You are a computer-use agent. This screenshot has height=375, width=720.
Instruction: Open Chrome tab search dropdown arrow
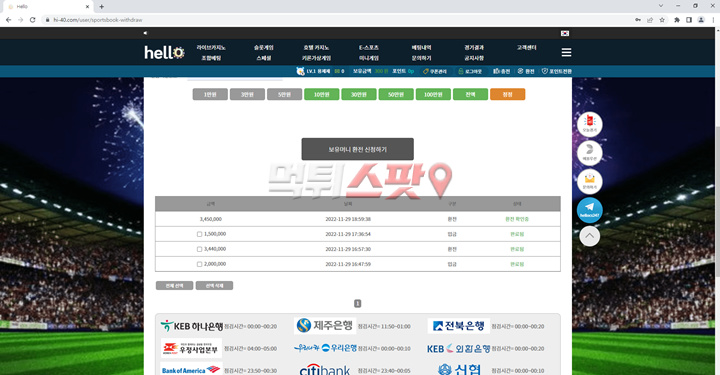point(661,6)
